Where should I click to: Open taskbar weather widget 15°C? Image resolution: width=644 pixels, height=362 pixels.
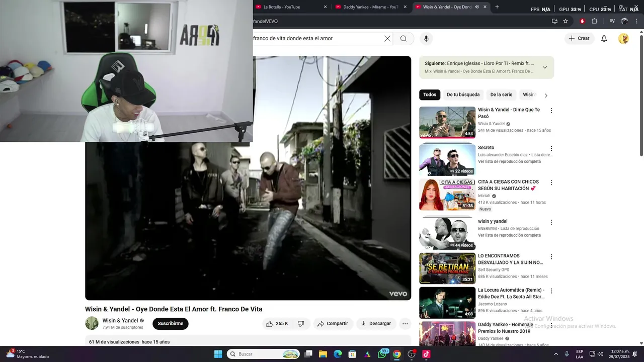(28, 354)
